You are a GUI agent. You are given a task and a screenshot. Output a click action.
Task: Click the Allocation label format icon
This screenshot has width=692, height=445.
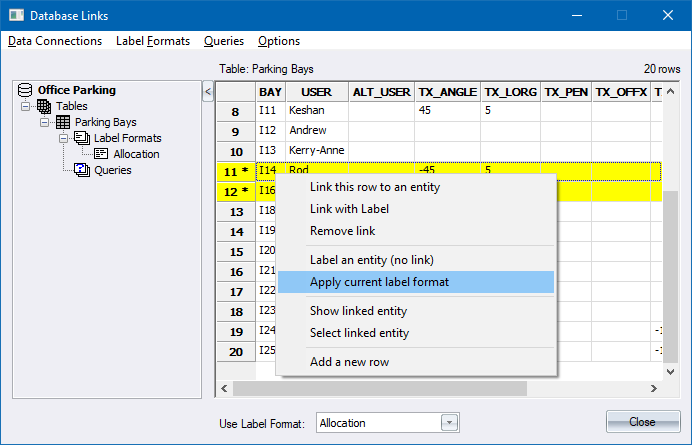[101, 154]
